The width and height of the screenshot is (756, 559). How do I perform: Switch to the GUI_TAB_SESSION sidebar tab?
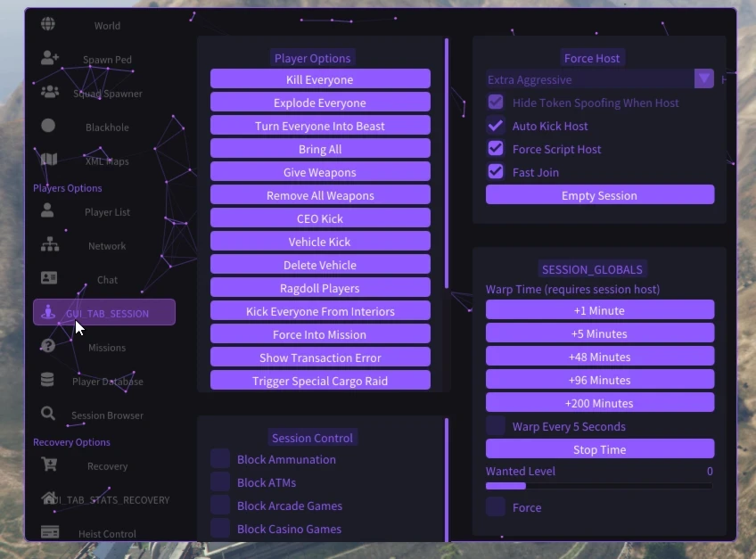(104, 313)
